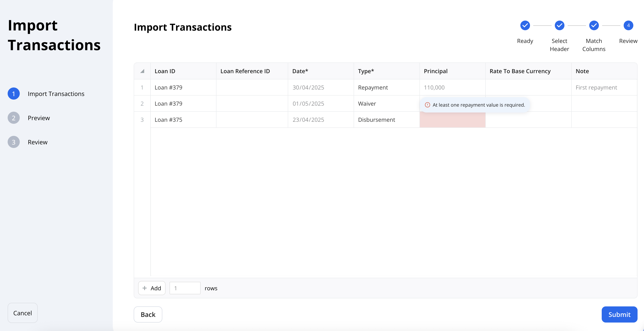644x331 pixels.
Task: Open the Type cell showing Disbursement
Action: pyautogui.click(x=386, y=120)
